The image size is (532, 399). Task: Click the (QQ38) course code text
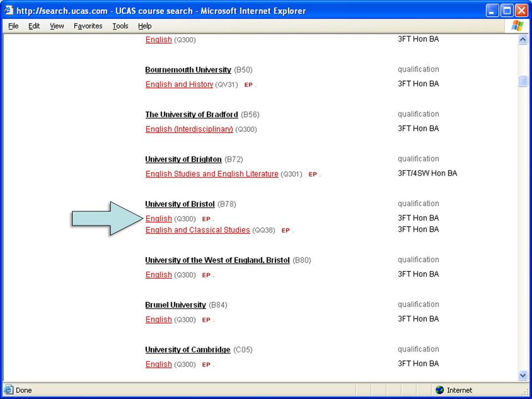pos(264,231)
